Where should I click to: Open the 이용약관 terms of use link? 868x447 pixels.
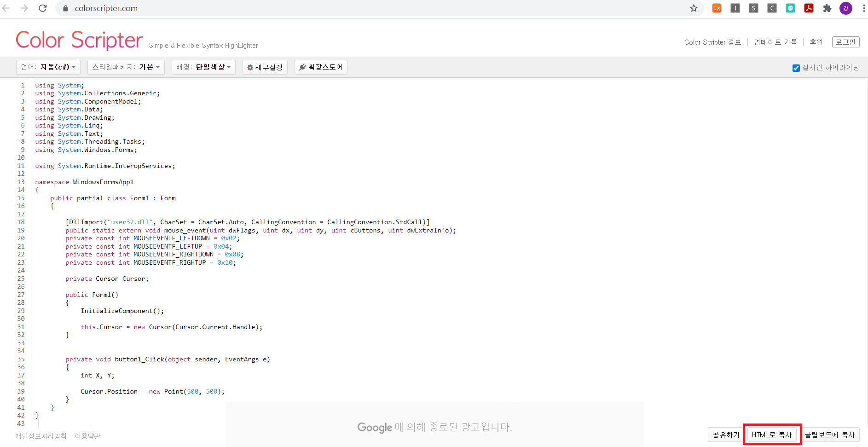(x=87, y=436)
